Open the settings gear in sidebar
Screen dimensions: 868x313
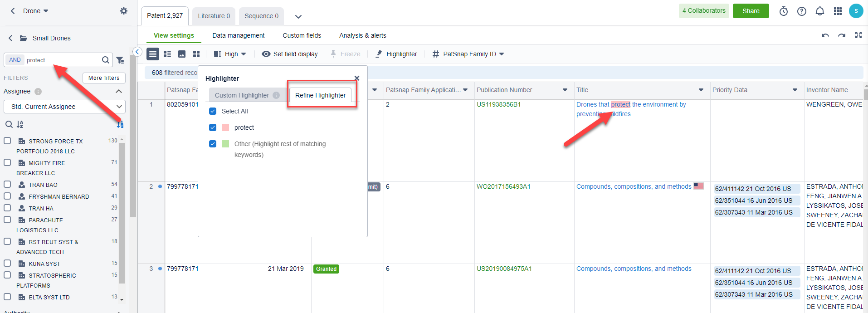(x=123, y=11)
